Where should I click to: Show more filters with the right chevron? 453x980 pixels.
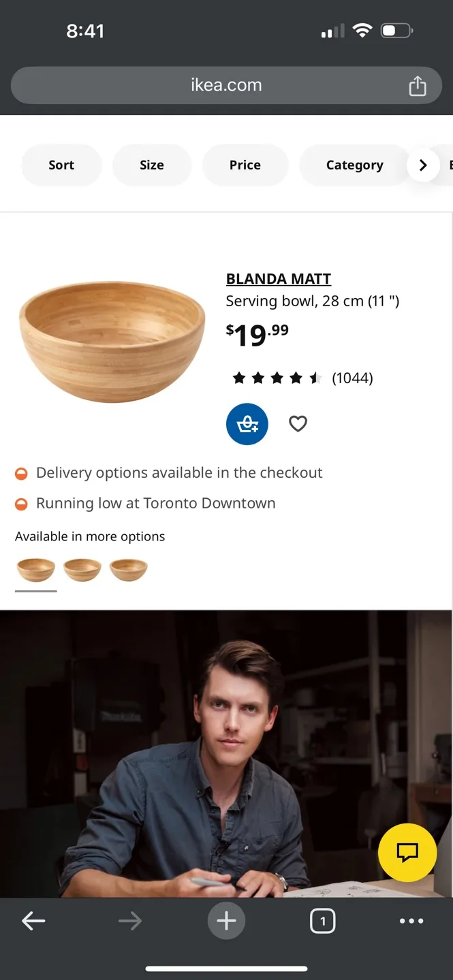(423, 165)
